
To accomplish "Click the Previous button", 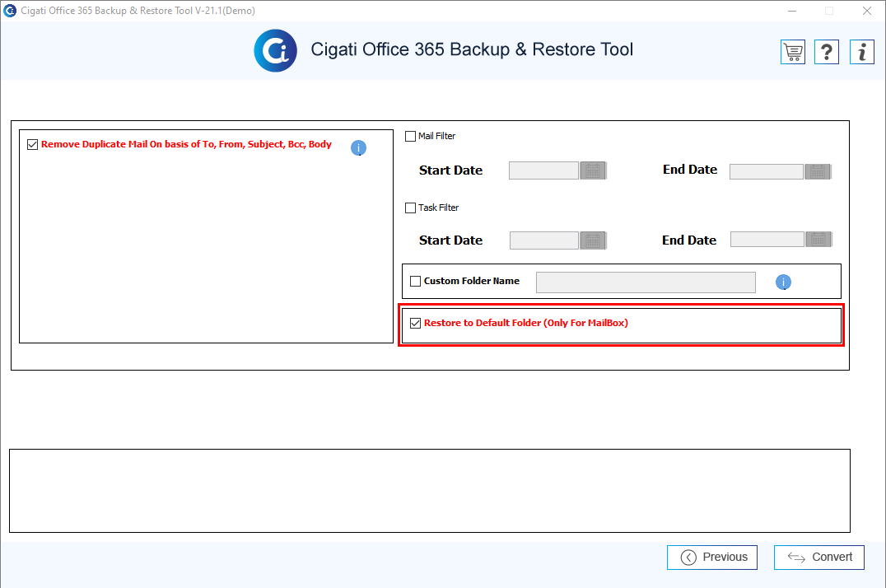I will pos(712,558).
